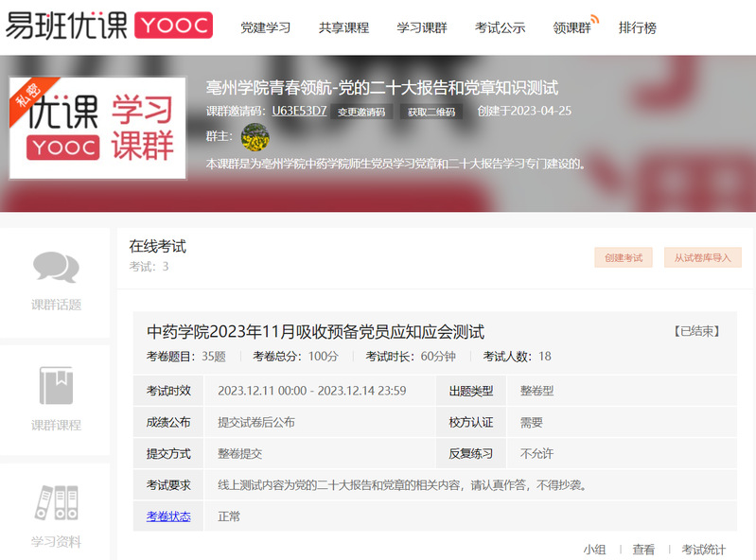Click the 考卷题目: 35题 text
This screenshot has width=756, height=560.
click(x=186, y=357)
